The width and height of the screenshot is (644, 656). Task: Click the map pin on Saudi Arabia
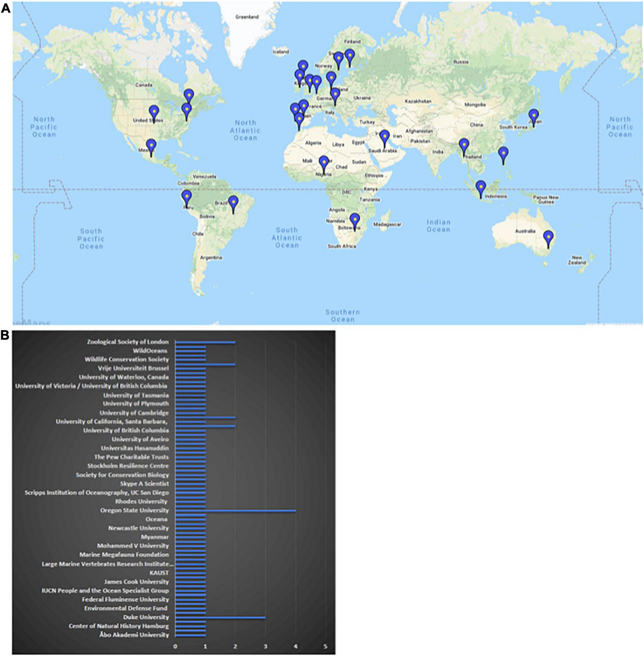tap(384, 137)
